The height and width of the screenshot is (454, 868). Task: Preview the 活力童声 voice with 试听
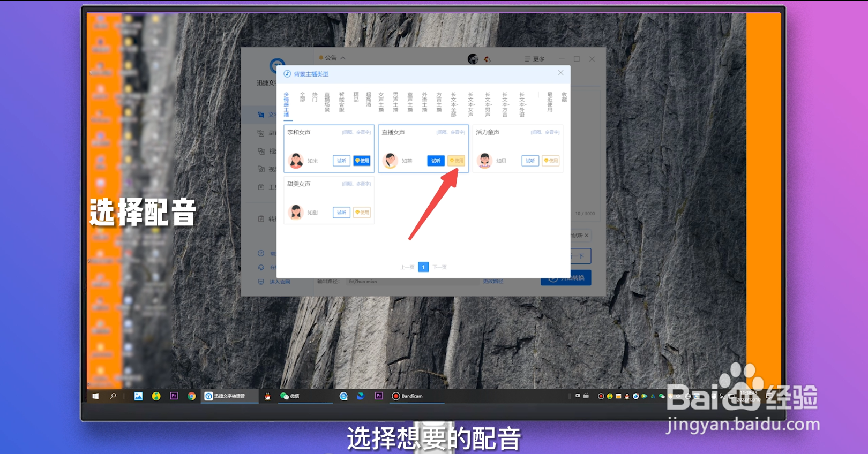(x=530, y=161)
